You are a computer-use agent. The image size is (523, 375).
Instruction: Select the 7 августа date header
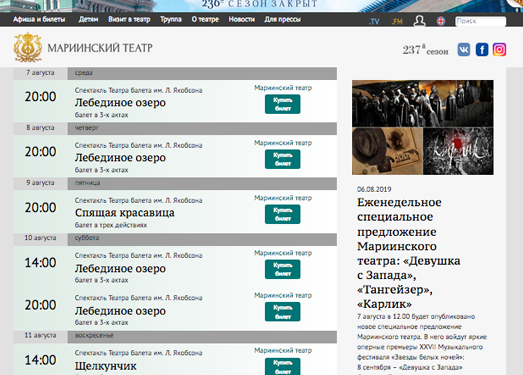click(x=40, y=73)
